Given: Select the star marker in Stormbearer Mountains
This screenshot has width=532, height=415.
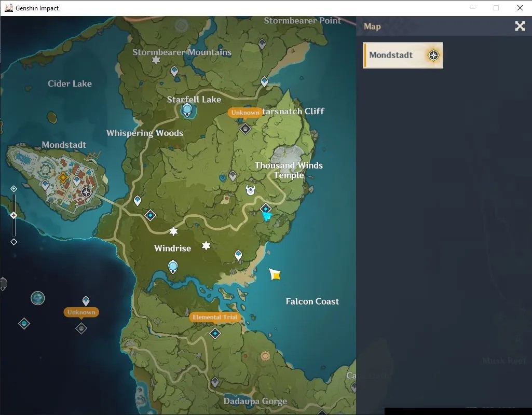Looking at the screenshot, I should point(156,60).
